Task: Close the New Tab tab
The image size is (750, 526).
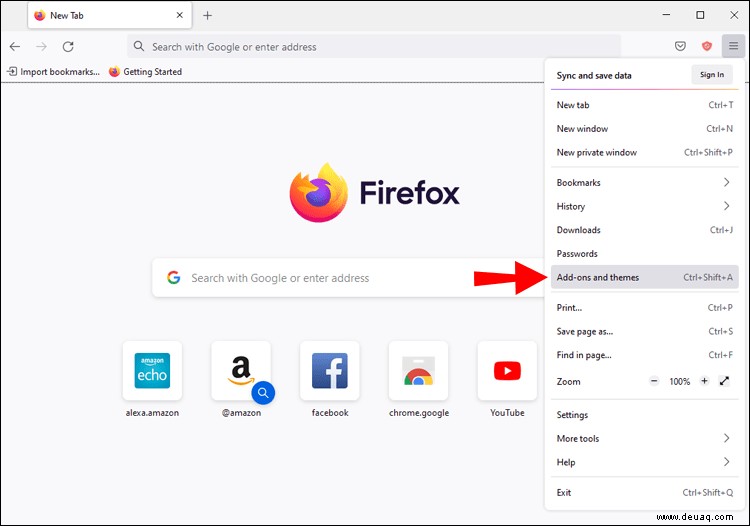Action: tap(179, 15)
